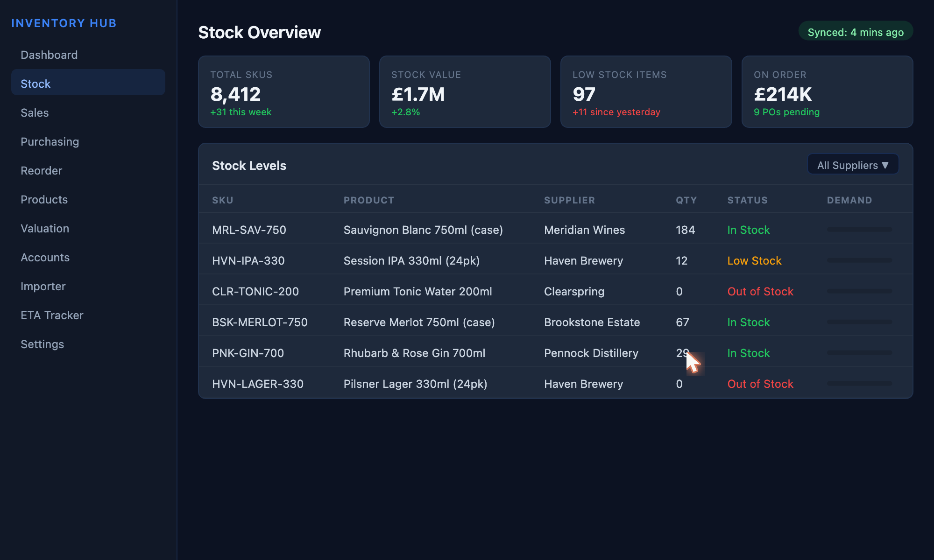Open the Dashboard page in sidebar
This screenshot has height=560, width=934.
88,55
